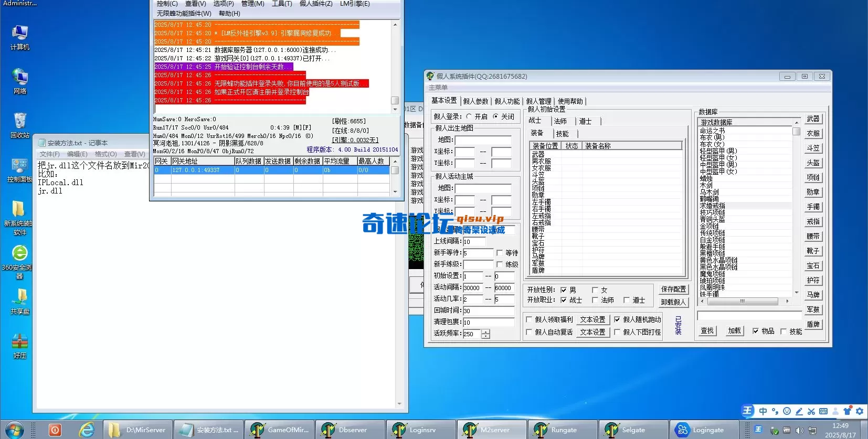This screenshot has height=439, width=868.
Task: Click the Windows Start button
Action: [14, 430]
